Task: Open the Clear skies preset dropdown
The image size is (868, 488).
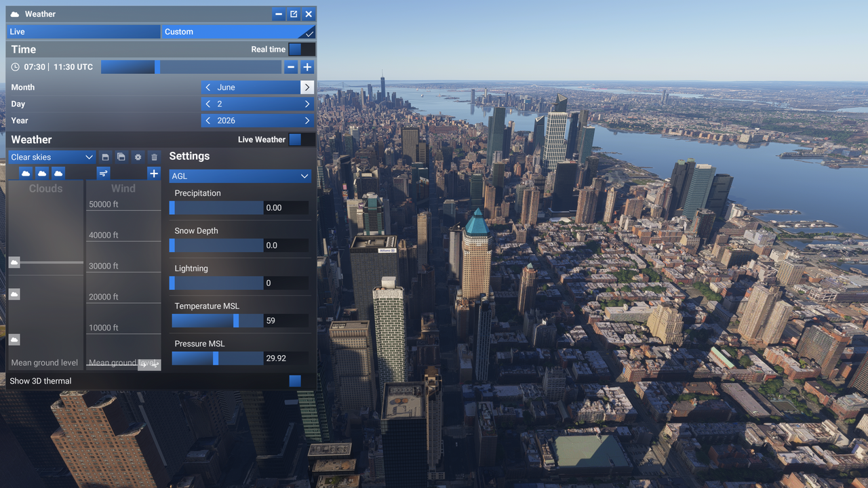Action: 52,157
